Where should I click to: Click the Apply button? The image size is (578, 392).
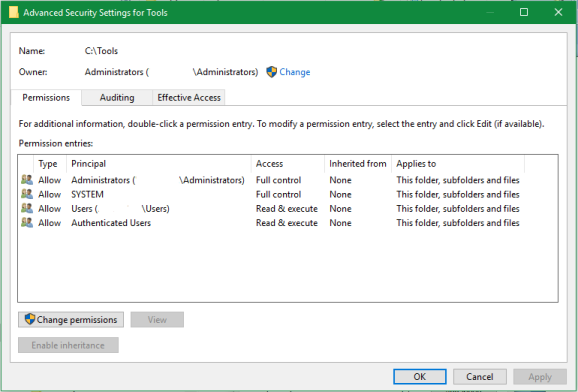point(540,377)
